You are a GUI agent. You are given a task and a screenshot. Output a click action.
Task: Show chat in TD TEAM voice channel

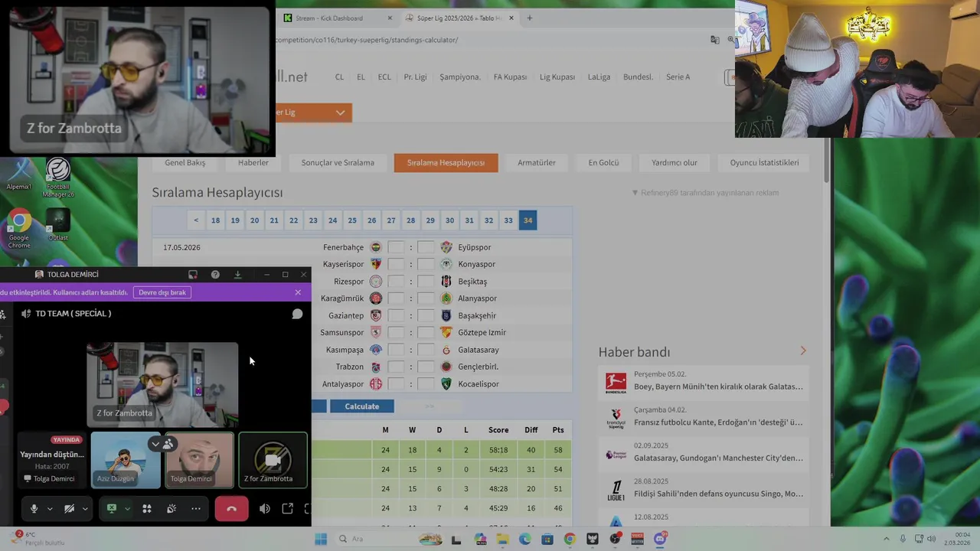coord(297,314)
